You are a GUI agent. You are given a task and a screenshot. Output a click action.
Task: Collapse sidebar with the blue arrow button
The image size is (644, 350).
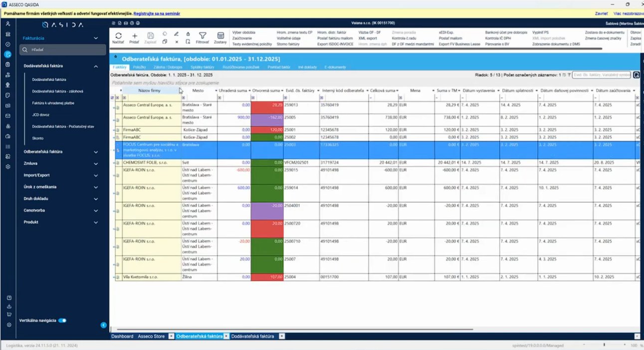click(104, 325)
